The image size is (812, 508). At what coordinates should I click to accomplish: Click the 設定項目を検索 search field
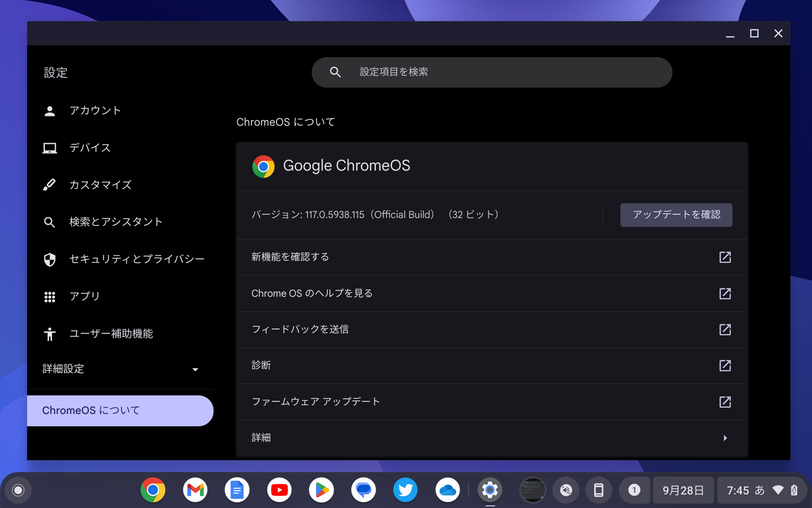[491, 72]
